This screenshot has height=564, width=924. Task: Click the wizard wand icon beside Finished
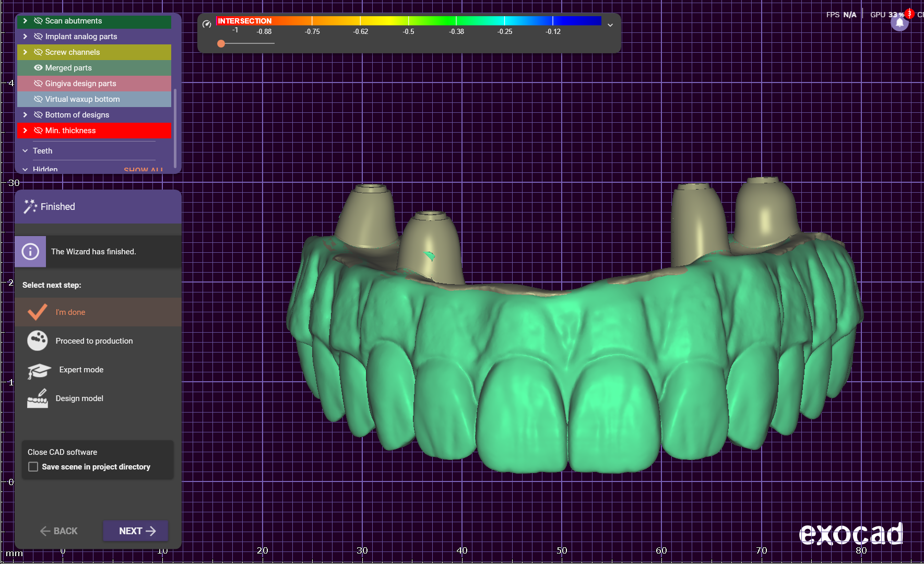30,207
